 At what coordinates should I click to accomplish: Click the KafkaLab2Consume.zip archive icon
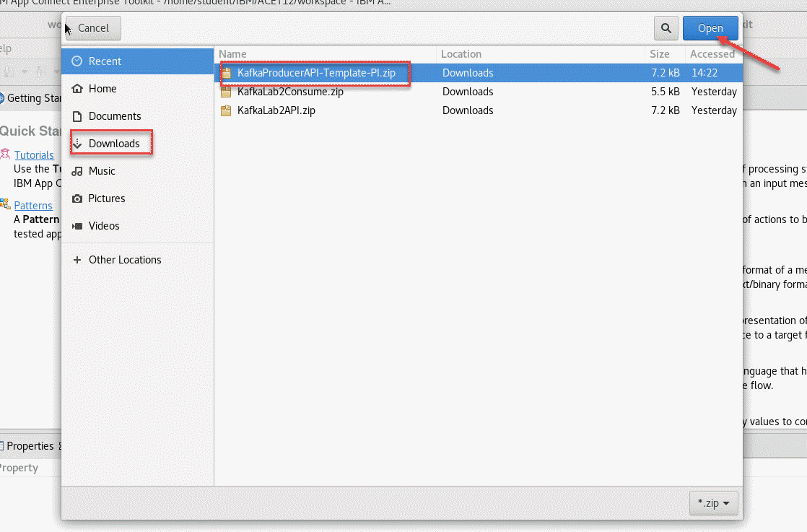pyautogui.click(x=227, y=92)
